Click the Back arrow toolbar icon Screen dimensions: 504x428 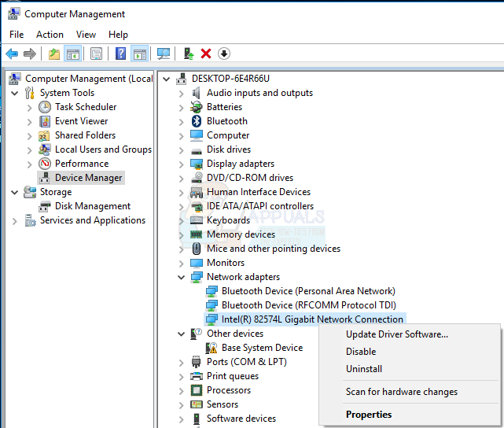[12, 53]
